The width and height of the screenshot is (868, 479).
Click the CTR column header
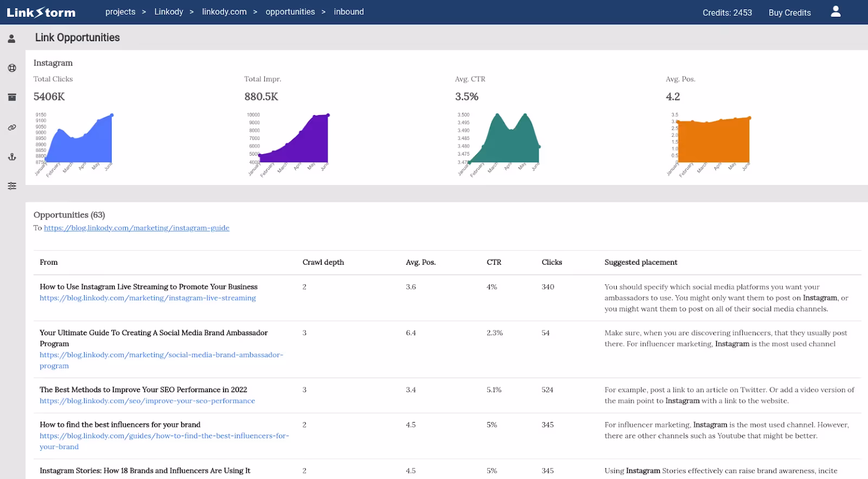(494, 262)
